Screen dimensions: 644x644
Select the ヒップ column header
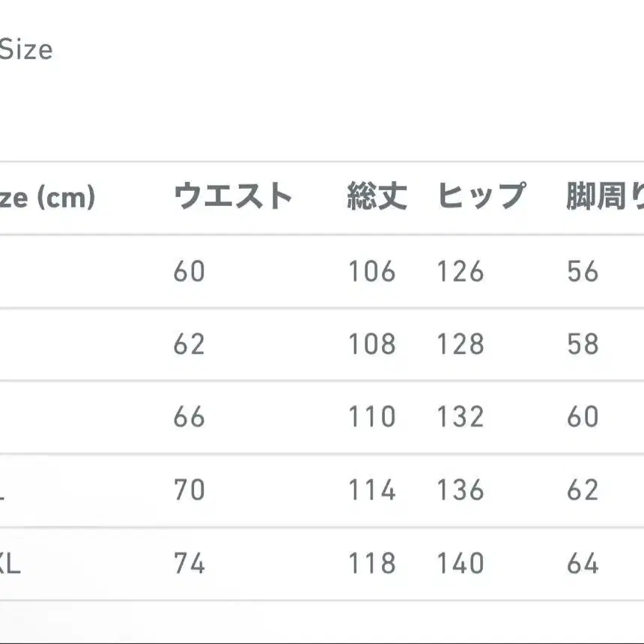[482, 196]
